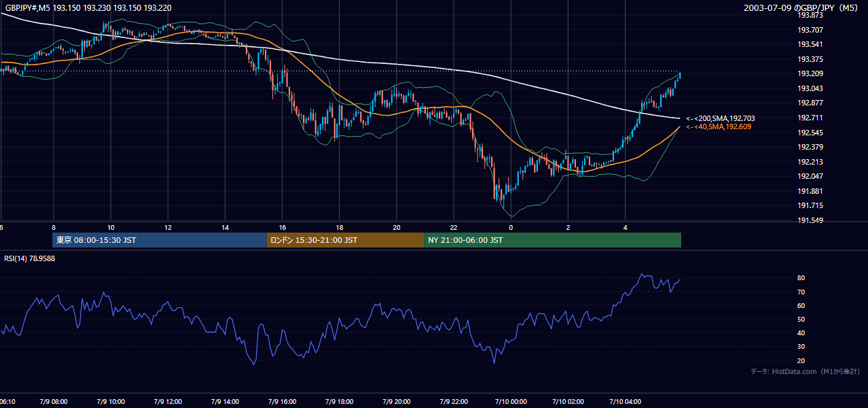Click price scale value 192.877
868x408 pixels.
(811, 103)
